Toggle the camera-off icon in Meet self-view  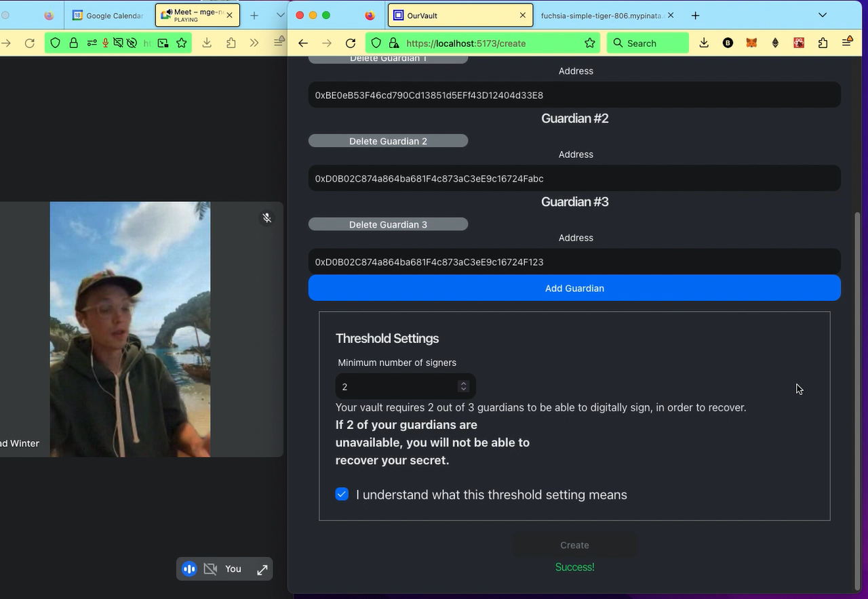pos(210,569)
